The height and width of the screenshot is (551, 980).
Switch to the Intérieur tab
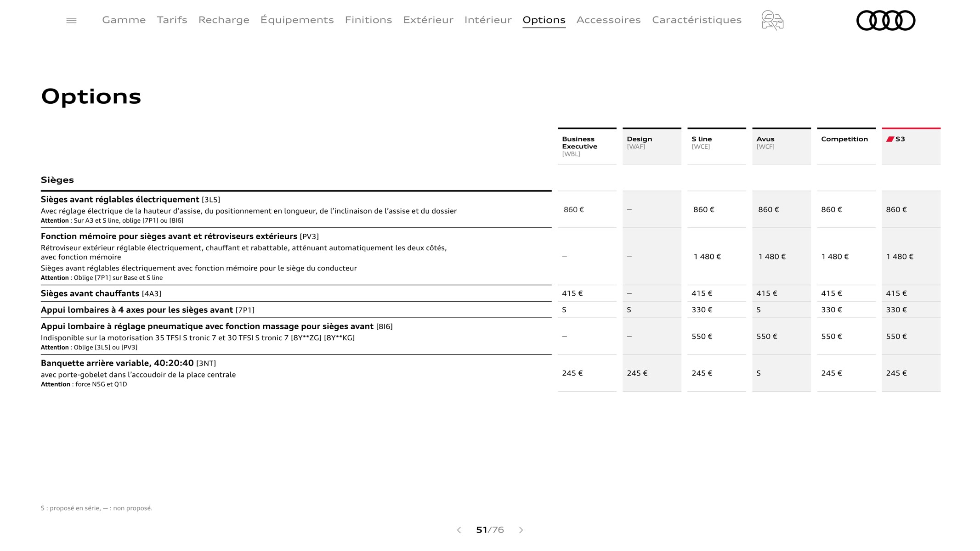point(488,20)
